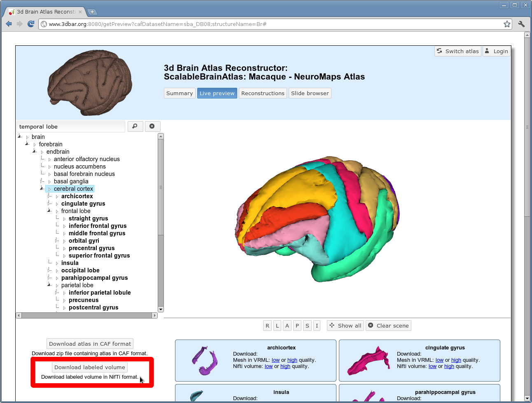
Task: Switch to the Reconstructions tab
Action: (x=263, y=93)
